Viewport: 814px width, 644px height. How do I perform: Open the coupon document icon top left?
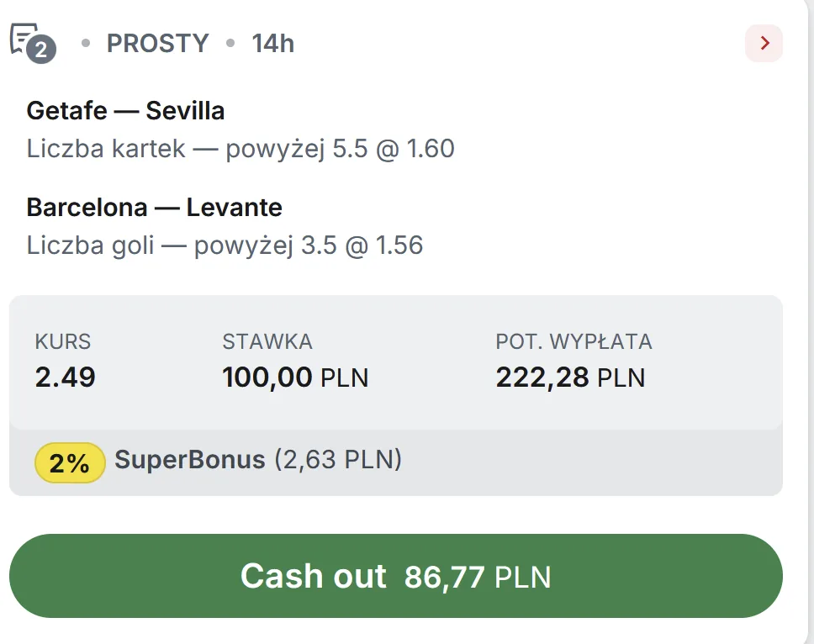[25, 38]
